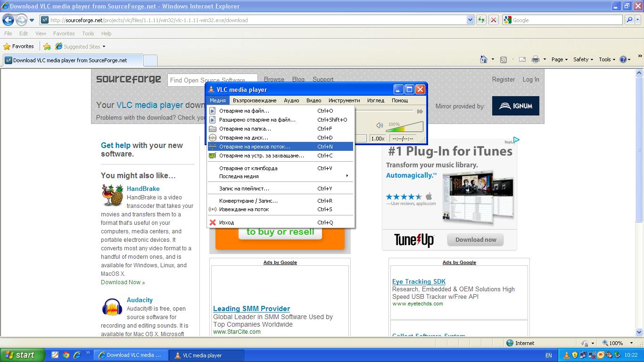This screenshot has height=362, width=644.
Task: Click the Refresh page icon in address bar
Action: pyautogui.click(x=481, y=20)
